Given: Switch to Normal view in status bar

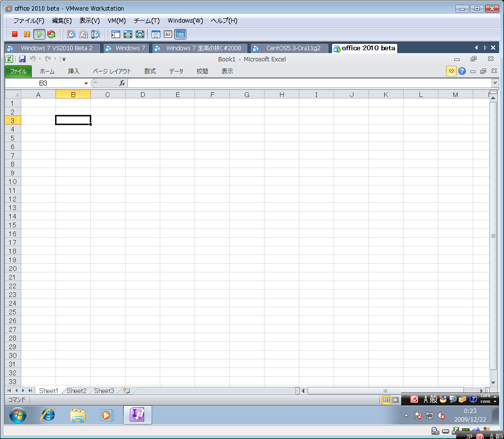Looking at the screenshot, I should [x=386, y=400].
